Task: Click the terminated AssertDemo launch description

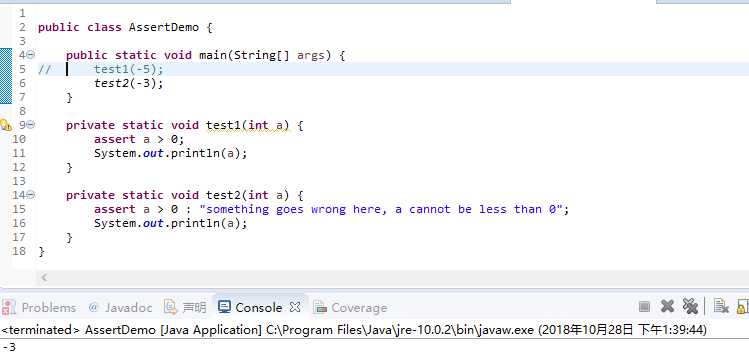Action: coord(354,330)
